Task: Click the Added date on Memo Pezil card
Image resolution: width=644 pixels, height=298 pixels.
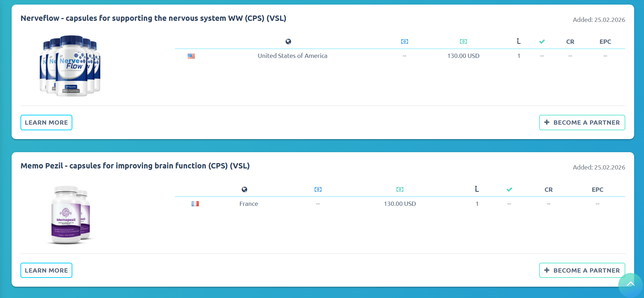Action: coord(599,167)
